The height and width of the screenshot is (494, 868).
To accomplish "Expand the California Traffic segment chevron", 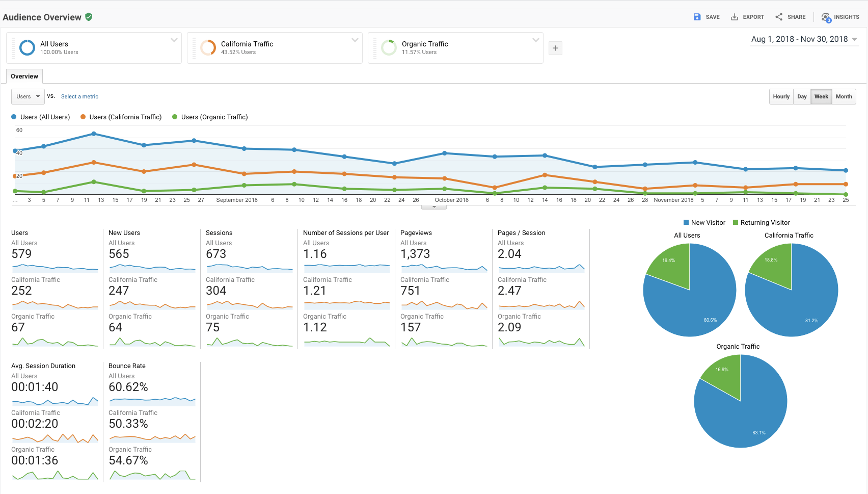I will coord(355,40).
